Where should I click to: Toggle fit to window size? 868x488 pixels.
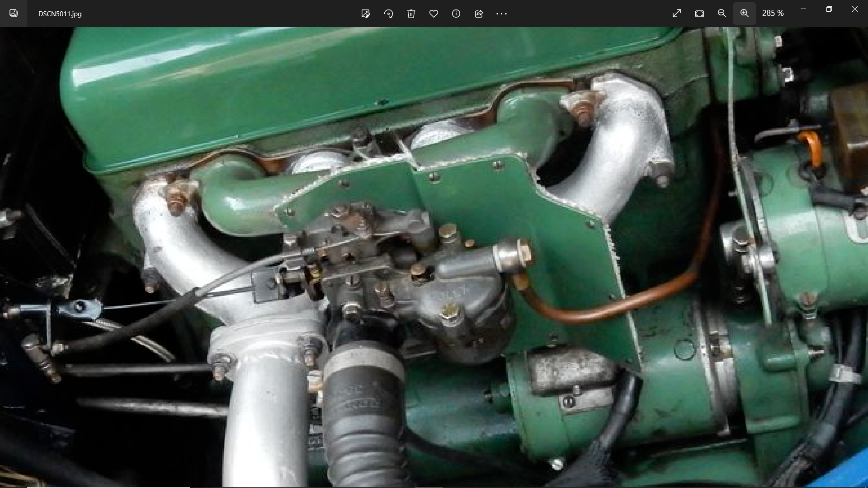pyautogui.click(x=699, y=14)
